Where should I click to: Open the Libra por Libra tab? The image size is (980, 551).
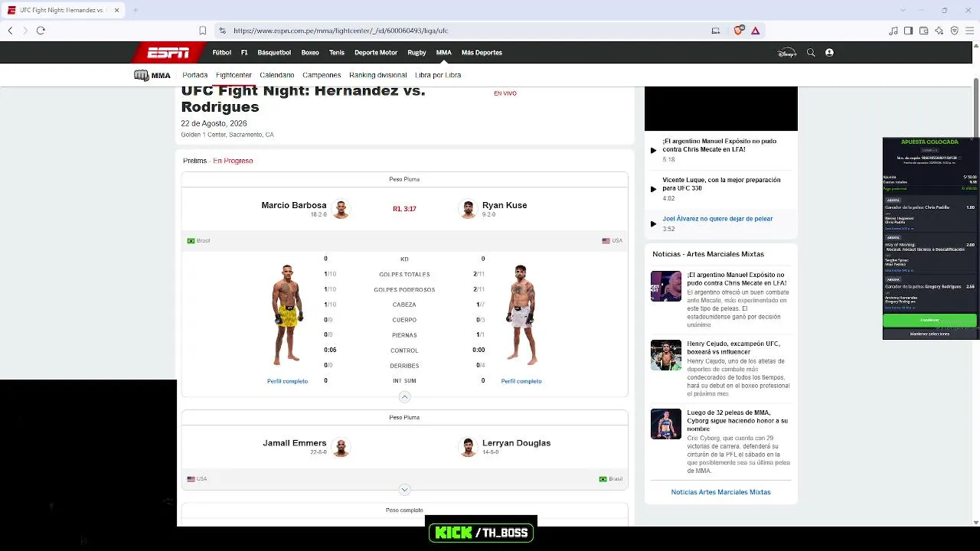pos(438,75)
